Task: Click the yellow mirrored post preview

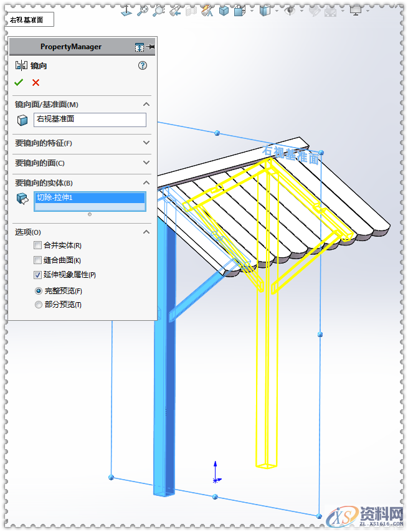Action: click(267, 373)
